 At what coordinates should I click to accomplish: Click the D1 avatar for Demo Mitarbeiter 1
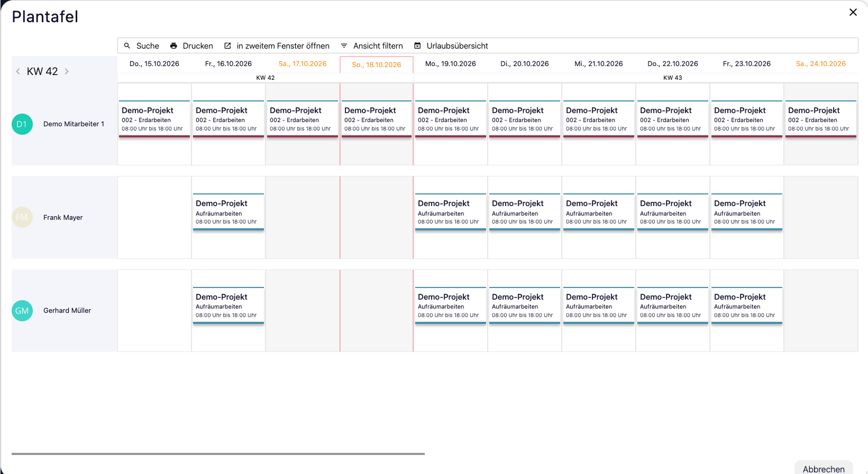22,124
